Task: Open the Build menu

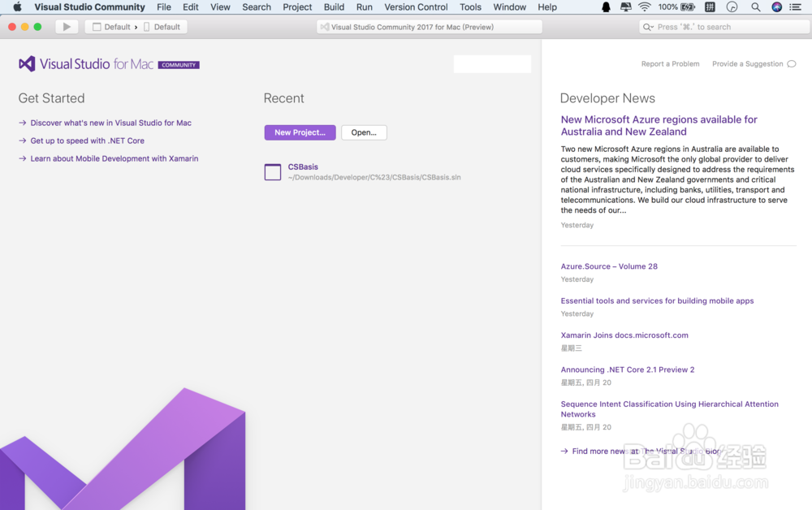Action: (x=334, y=7)
